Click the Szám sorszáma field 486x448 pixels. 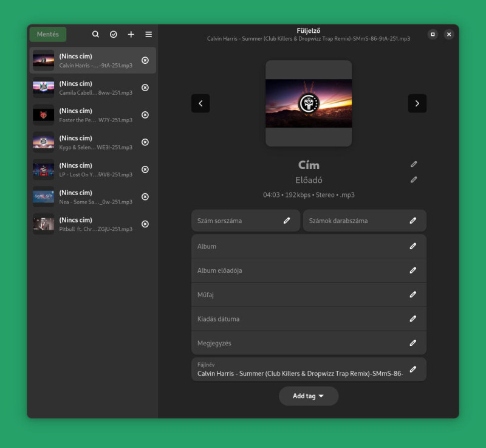tap(246, 221)
